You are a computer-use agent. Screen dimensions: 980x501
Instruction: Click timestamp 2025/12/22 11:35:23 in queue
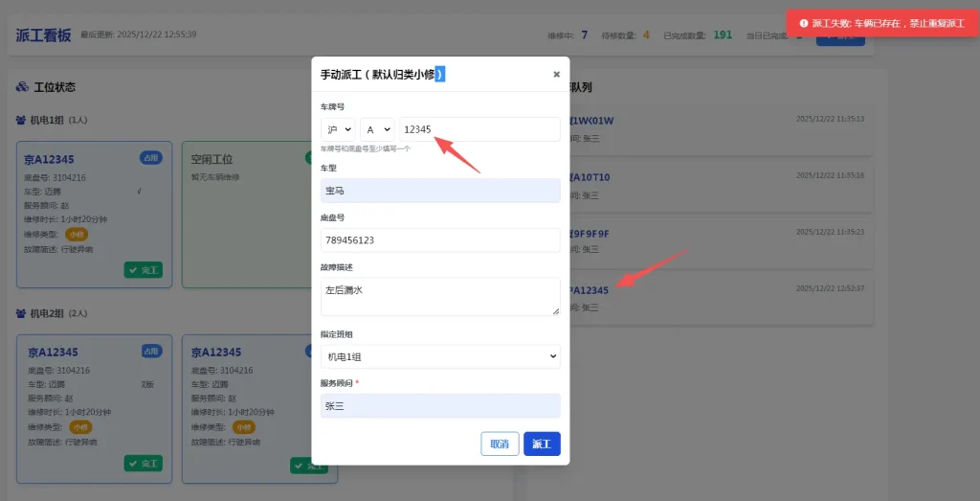click(830, 232)
